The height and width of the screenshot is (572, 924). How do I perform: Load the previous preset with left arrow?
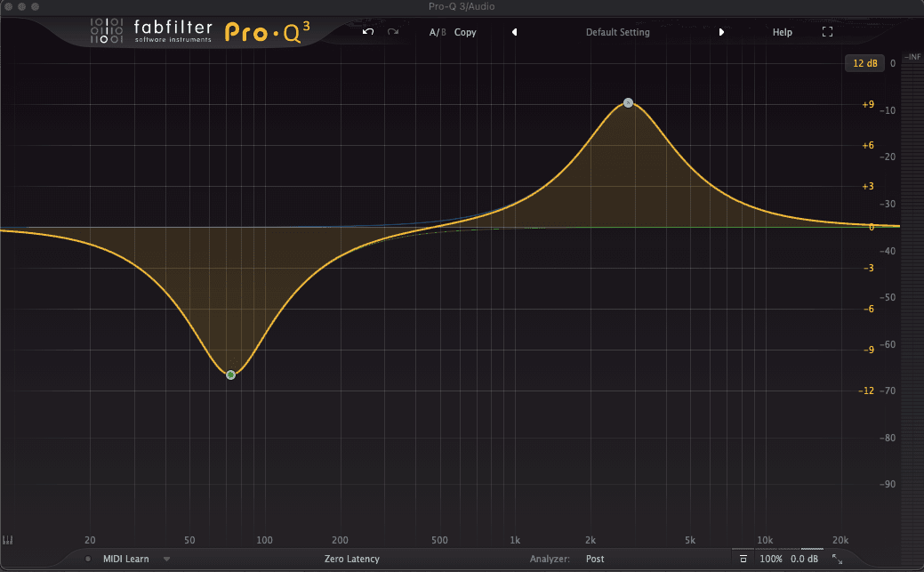pyautogui.click(x=514, y=32)
